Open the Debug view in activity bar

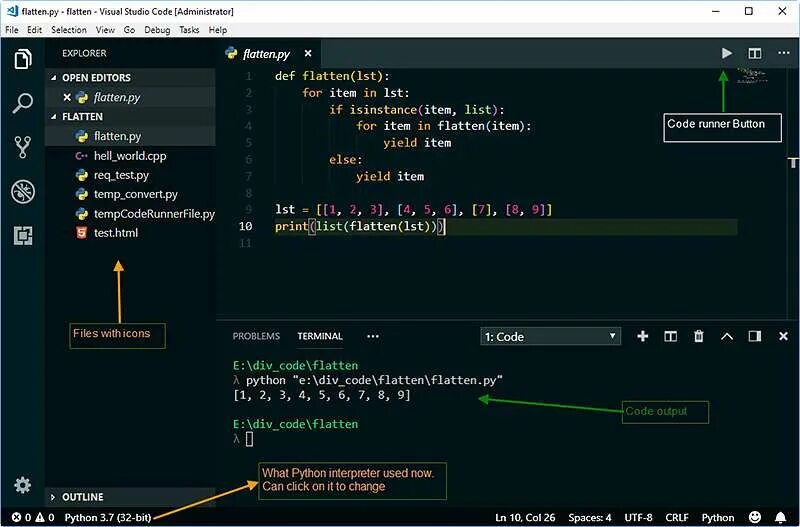point(23,192)
